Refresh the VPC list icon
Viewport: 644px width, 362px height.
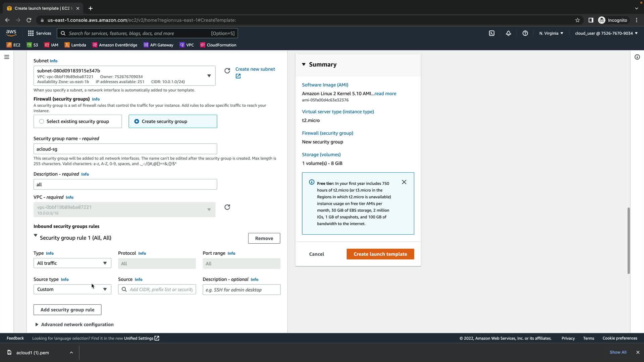(x=227, y=207)
